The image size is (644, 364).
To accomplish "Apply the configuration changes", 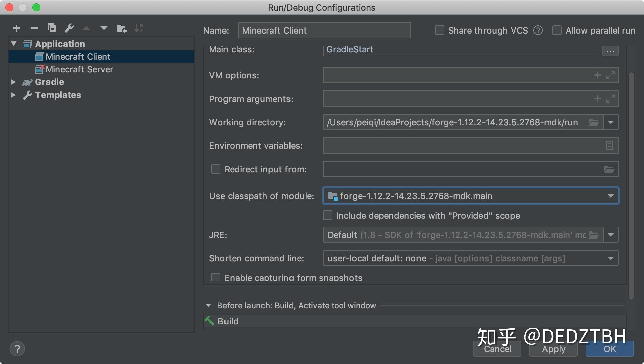I will click(x=553, y=349).
